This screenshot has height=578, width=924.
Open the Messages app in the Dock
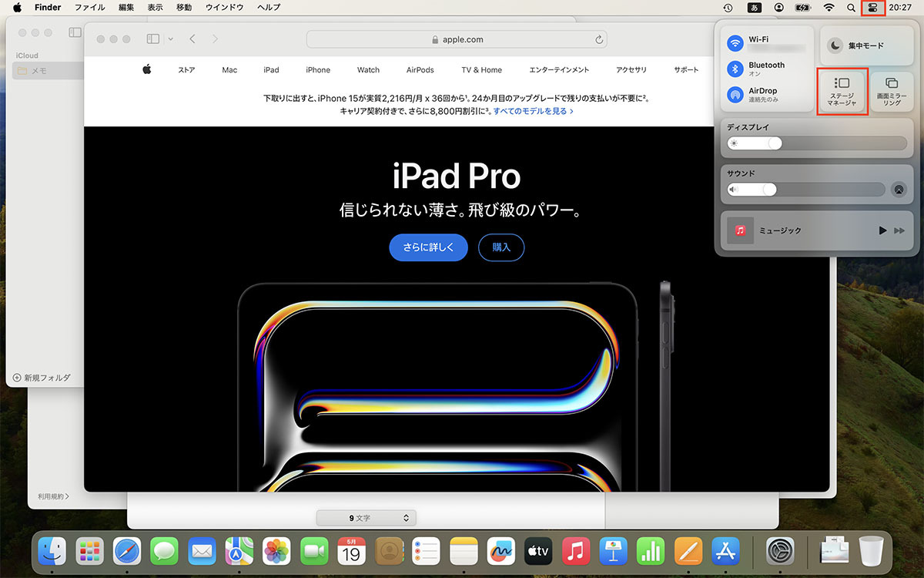click(165, 551)
